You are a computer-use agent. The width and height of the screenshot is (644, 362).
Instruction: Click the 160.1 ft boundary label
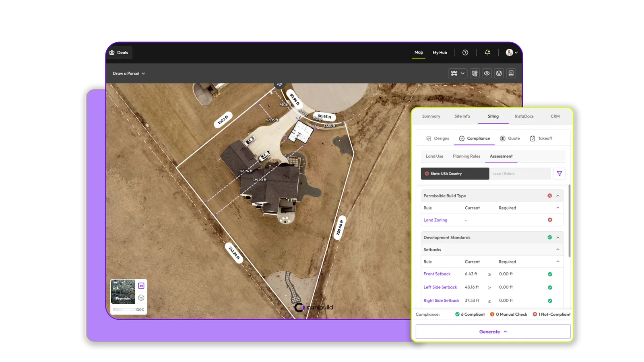[223, 119]
